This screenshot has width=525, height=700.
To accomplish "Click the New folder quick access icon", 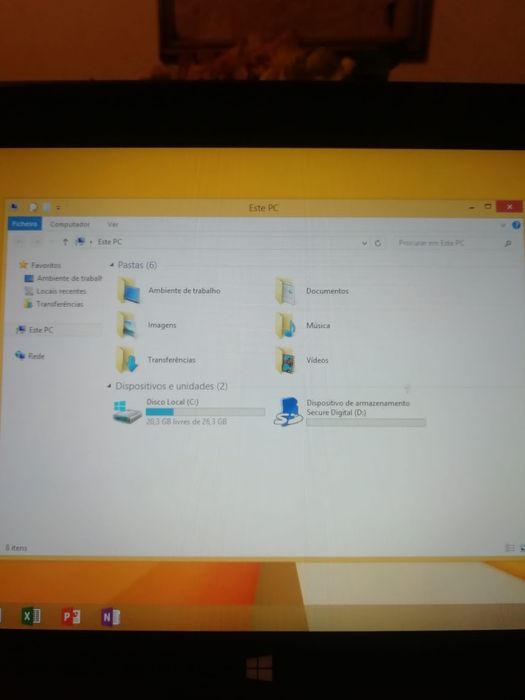I will tap(47, 207).
